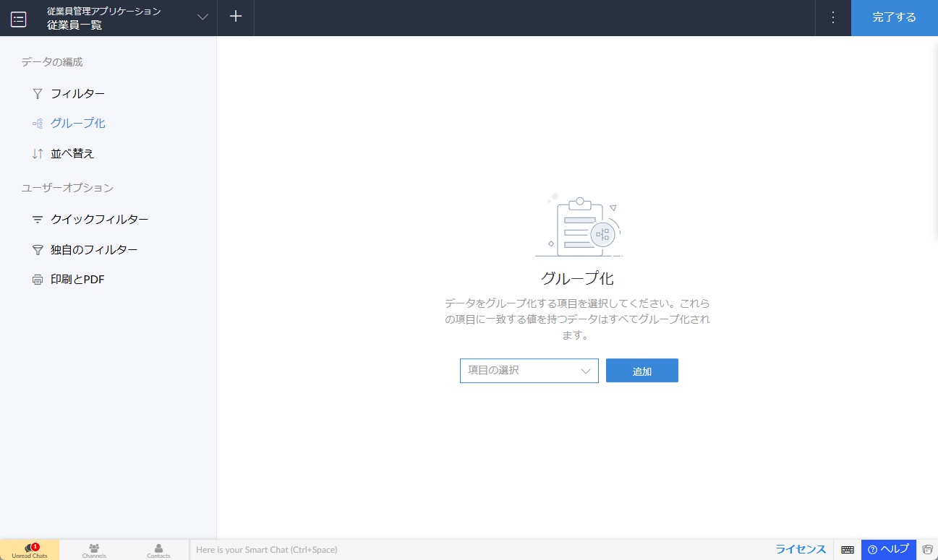Open the three-dot more options menu

(833, 17)
